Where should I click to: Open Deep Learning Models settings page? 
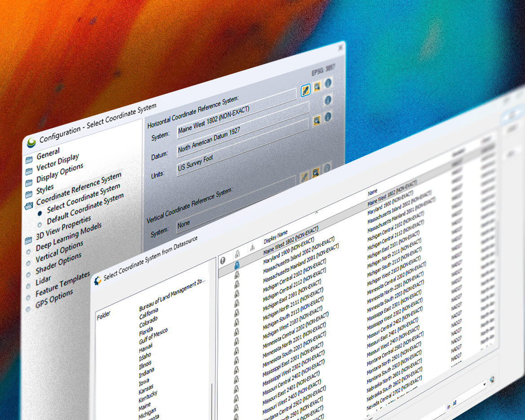(69, 237)
